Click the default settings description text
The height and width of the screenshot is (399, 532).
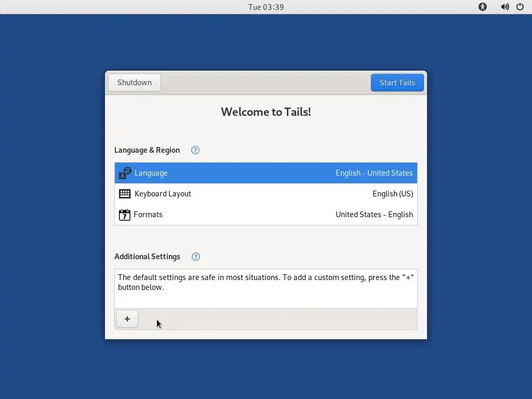(x=265, y=282)
